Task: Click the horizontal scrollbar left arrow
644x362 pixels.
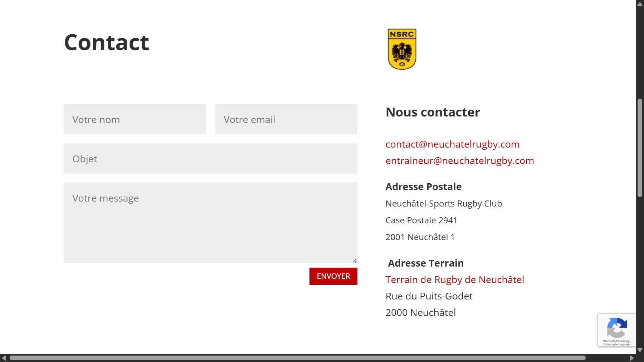Action: pyautogui.click(x=4, y=358)
